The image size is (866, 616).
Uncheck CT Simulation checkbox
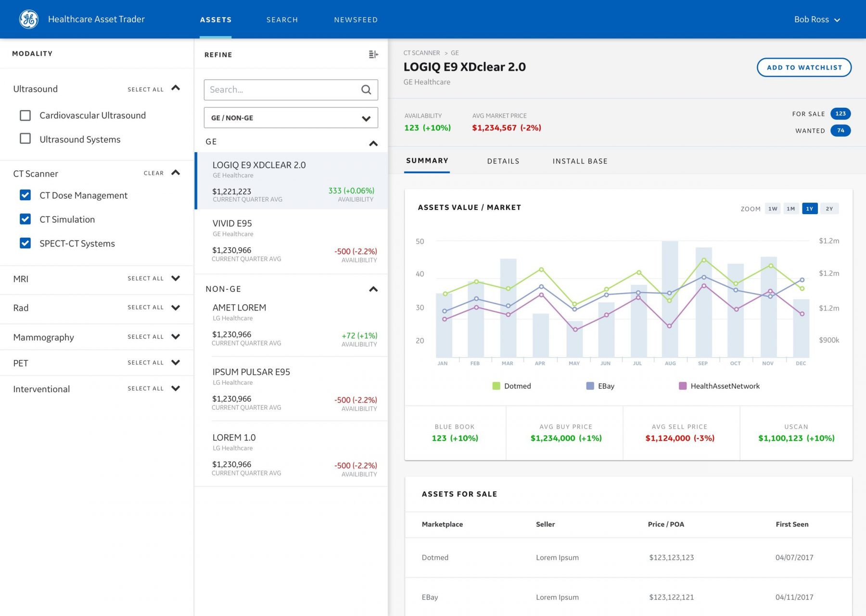(25, 219)
